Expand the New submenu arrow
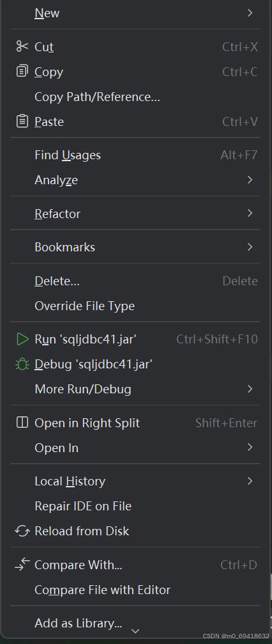 (250, 13)
